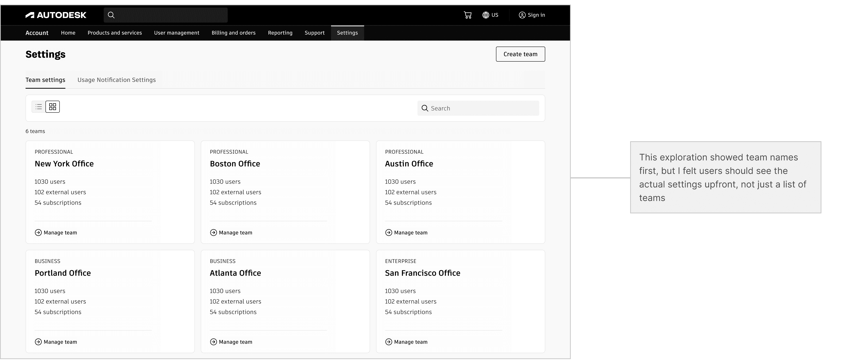
Task: Open the Usage Notification Settings tab
Action: click(x=117, y=80)
